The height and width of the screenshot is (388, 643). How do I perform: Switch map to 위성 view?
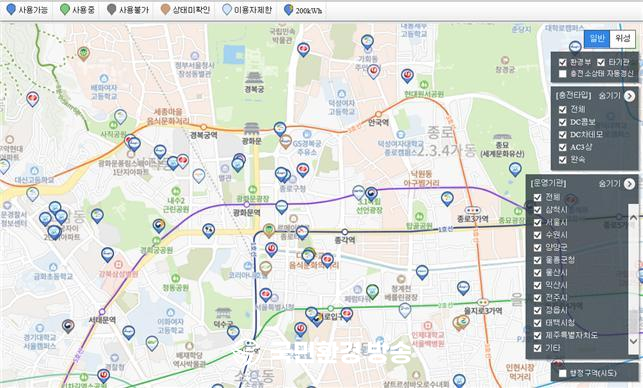pos(622,39)
